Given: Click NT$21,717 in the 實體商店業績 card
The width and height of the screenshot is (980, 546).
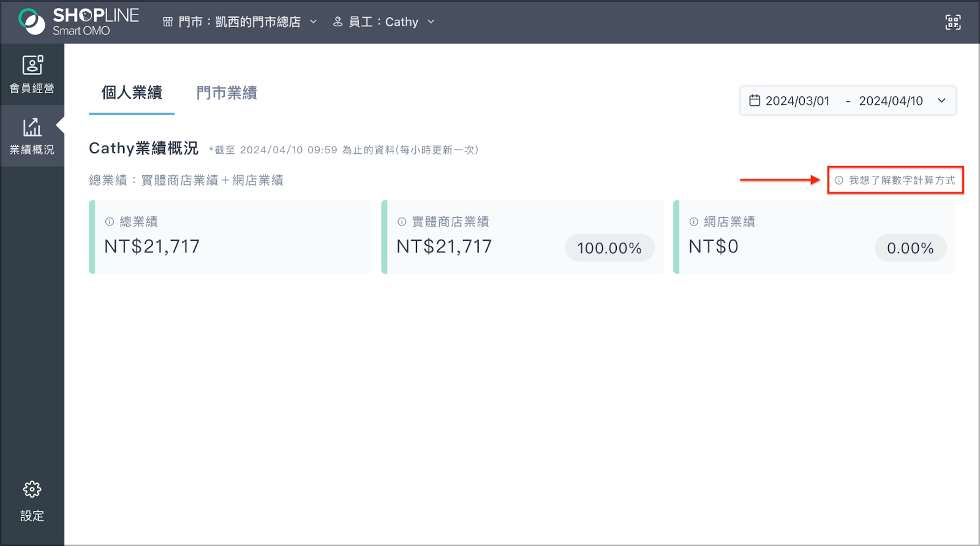Looking at the screenshot, I should (x=444, y=246).
